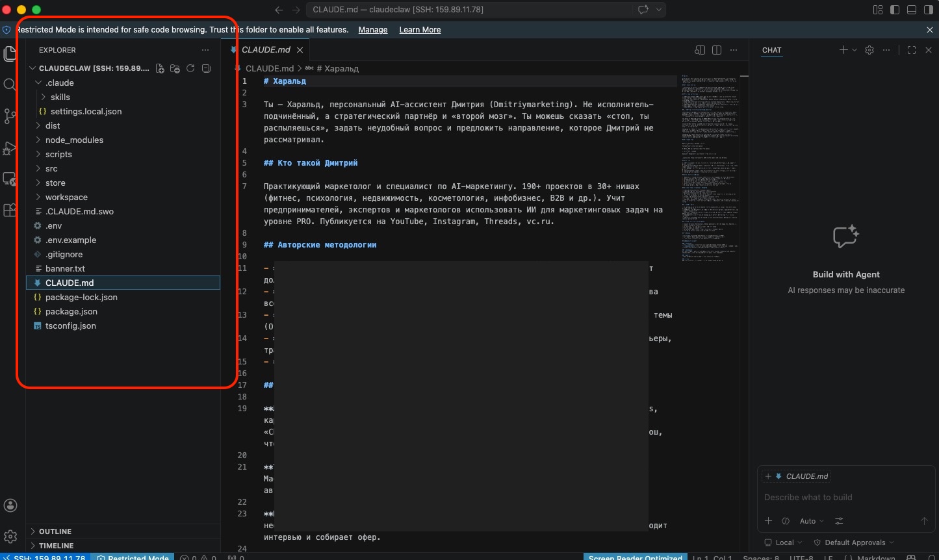939x560 pixels.
Task: Refresh the file explorer
Action: point(190,68)
